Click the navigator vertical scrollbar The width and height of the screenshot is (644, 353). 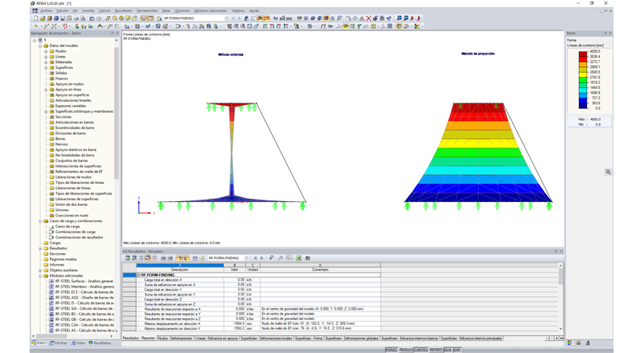116,111
